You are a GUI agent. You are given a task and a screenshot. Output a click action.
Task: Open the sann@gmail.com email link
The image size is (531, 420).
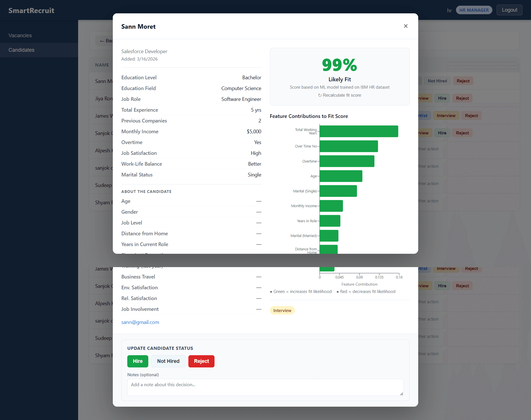click(140, 322)
